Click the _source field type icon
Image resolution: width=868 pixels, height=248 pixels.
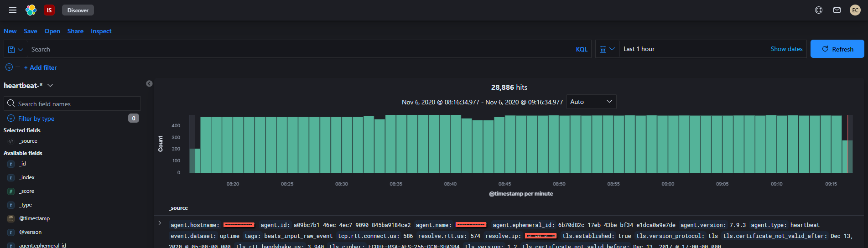tap(11, 141)
